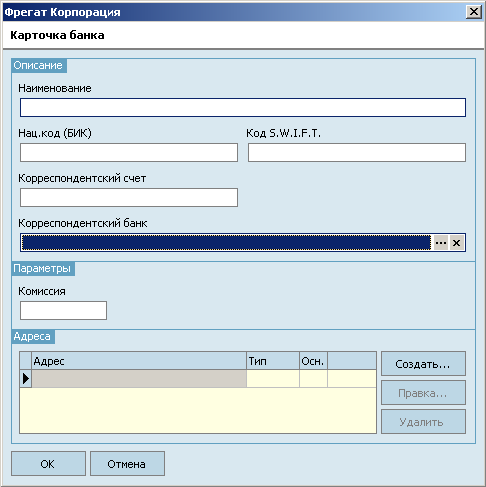Click the Комиссия input box
Image resolution: width=486 pixels, height=487 pixels.
point(63,310)
